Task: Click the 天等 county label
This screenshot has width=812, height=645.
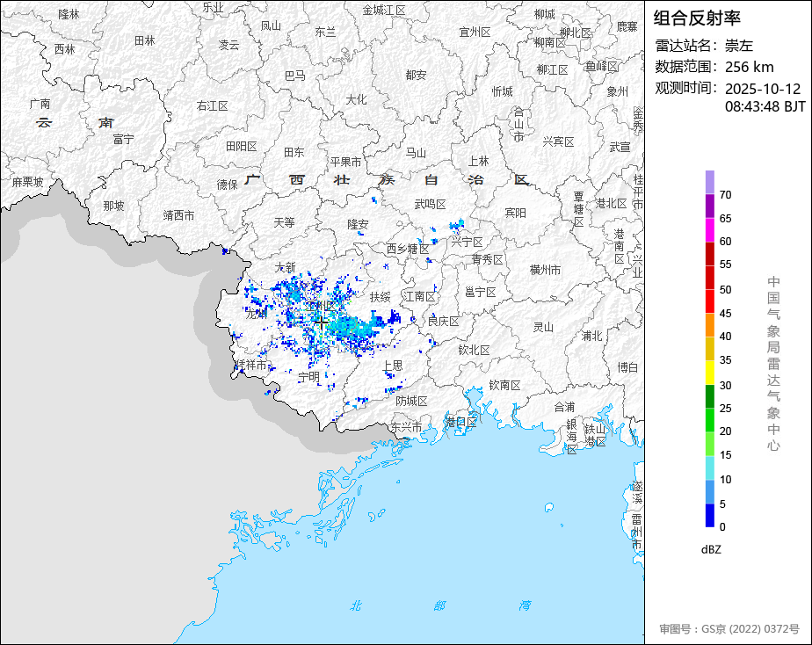Action: (284, 222)
